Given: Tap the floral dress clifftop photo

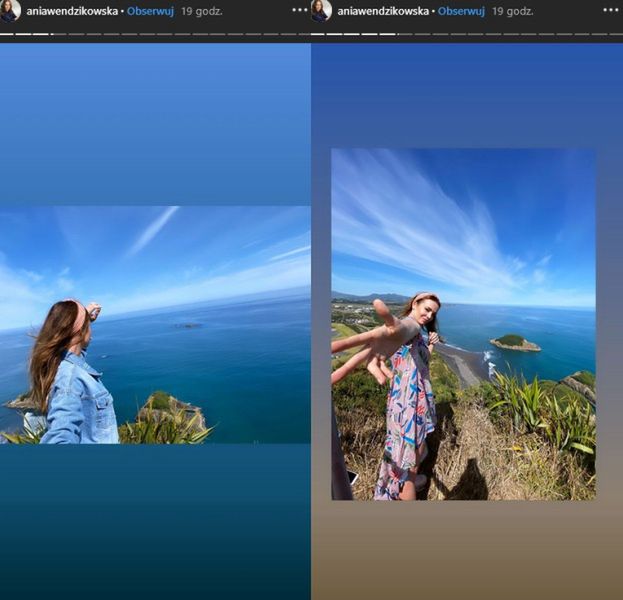Looking at the screenshot, I should (x=463, y=324).
